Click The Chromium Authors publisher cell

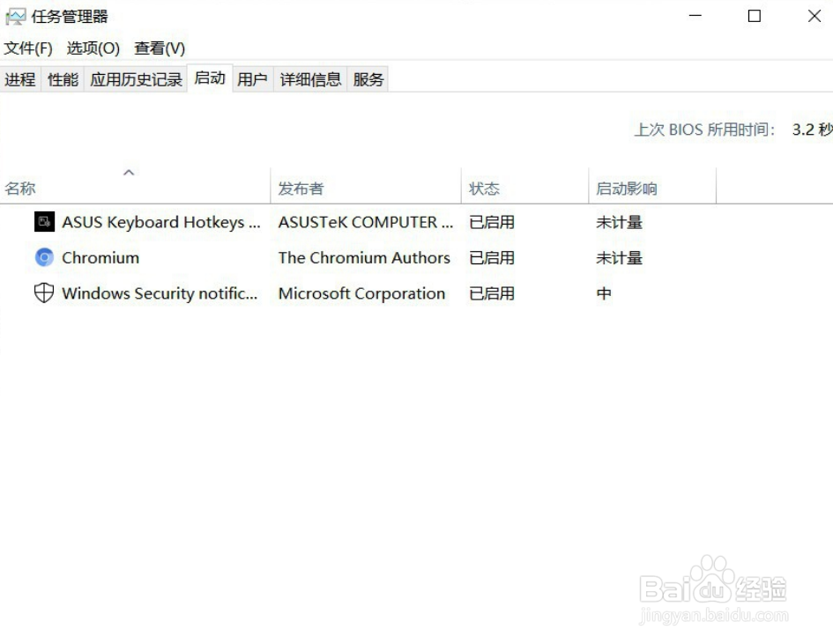(364, 257)
